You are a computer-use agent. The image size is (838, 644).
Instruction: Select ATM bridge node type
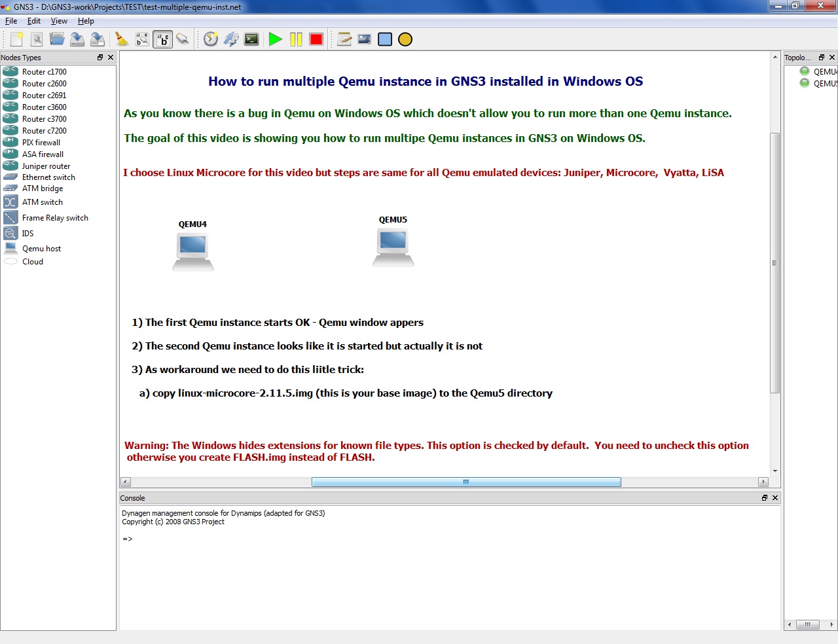(43, 188)
